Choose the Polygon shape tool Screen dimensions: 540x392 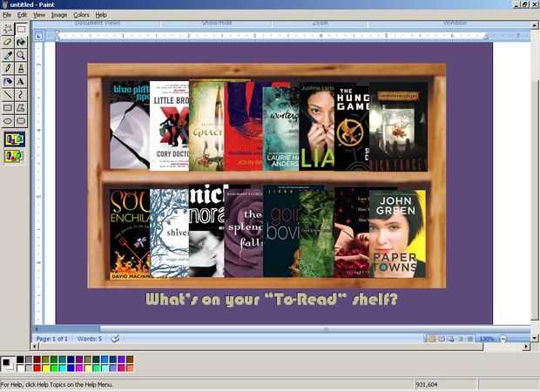(x=21, y=107)
